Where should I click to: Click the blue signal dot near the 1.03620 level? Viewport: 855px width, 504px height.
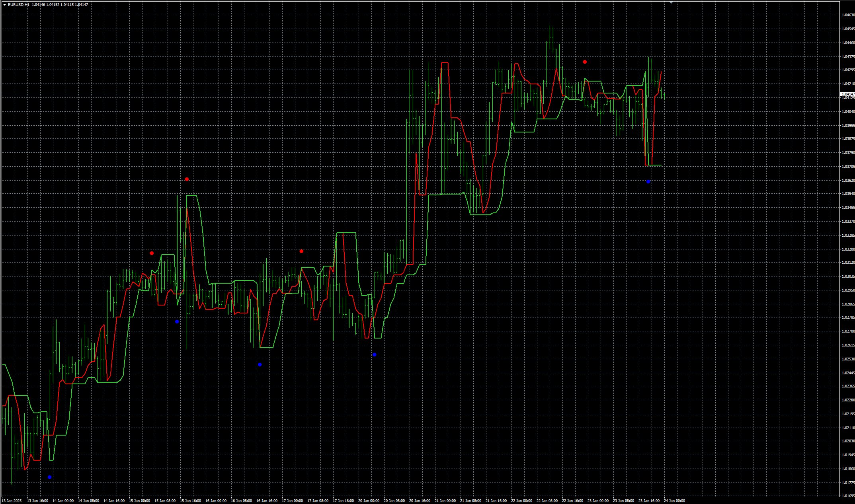(648, 181)
